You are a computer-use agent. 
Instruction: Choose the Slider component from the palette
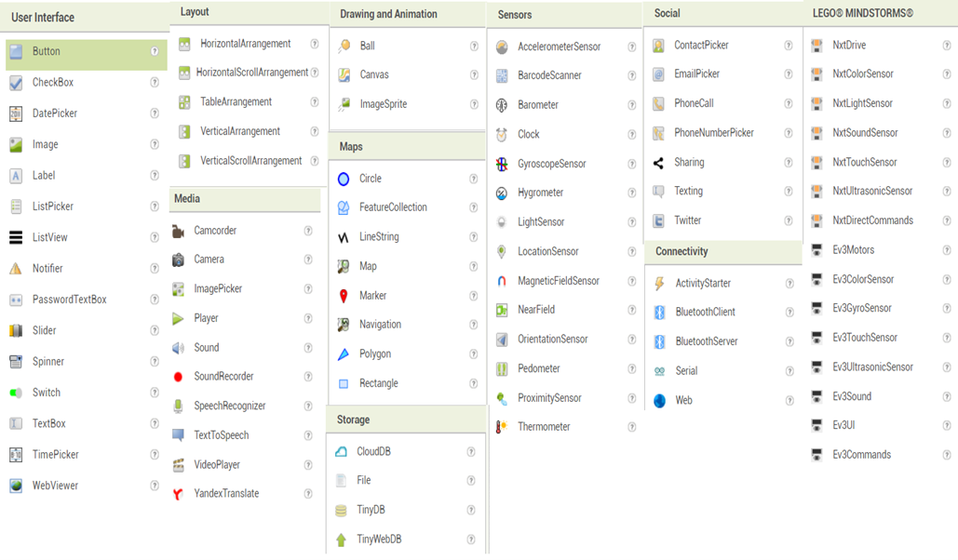[44, 330]
